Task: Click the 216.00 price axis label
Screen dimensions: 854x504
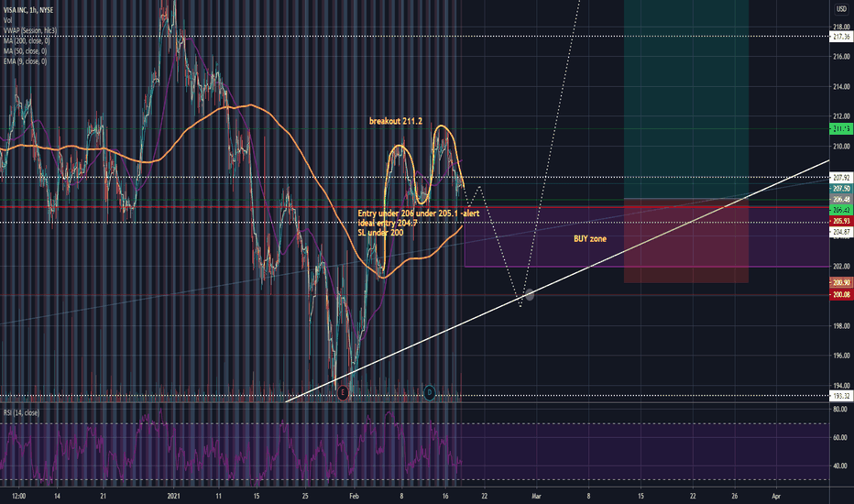Action: click(x=841, y=57)
